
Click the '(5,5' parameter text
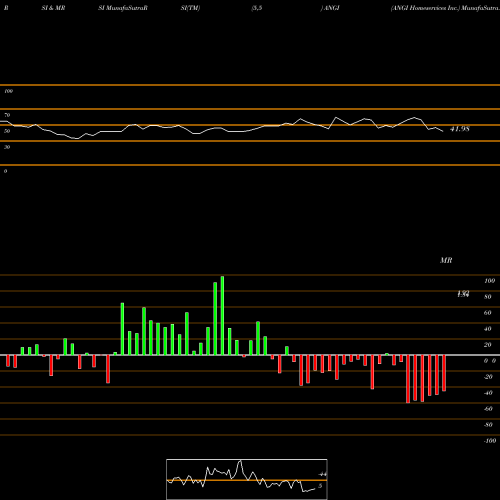(257, 8)
